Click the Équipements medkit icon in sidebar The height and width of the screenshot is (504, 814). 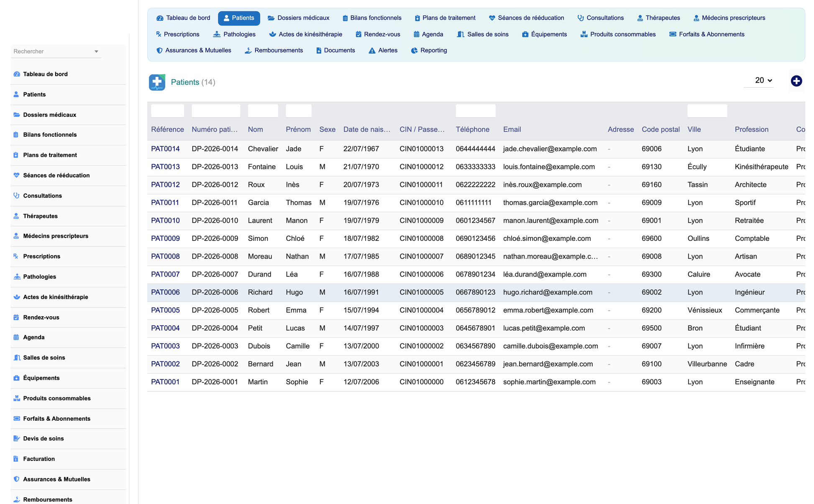click(x=17, y=378)
